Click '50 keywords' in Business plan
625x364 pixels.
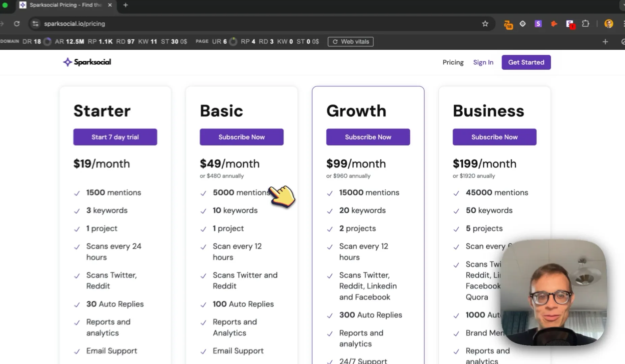click(489, 210)
